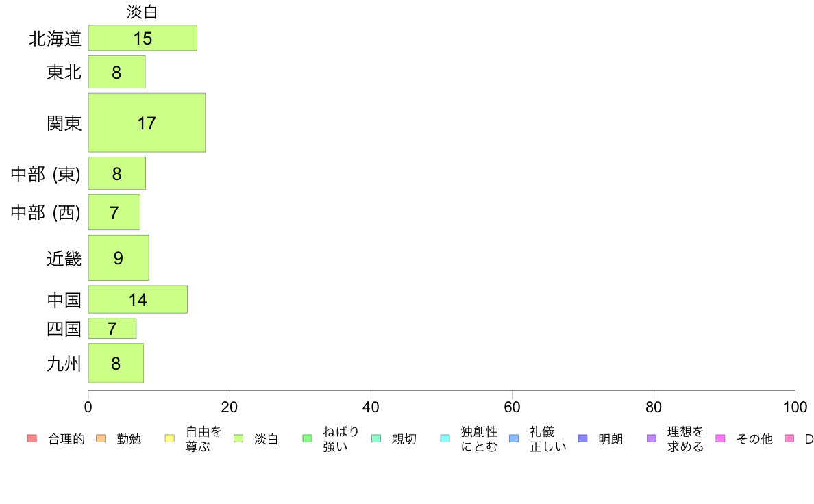Toggle the 礼儀正しい blue legend swatch
The image size is (814, 504).
(x=514, y=438)
